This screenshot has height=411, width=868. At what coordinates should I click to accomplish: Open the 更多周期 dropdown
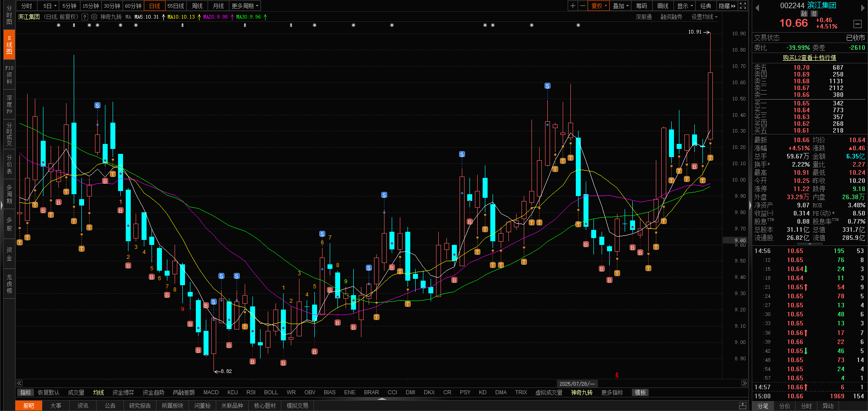point(245,6)
